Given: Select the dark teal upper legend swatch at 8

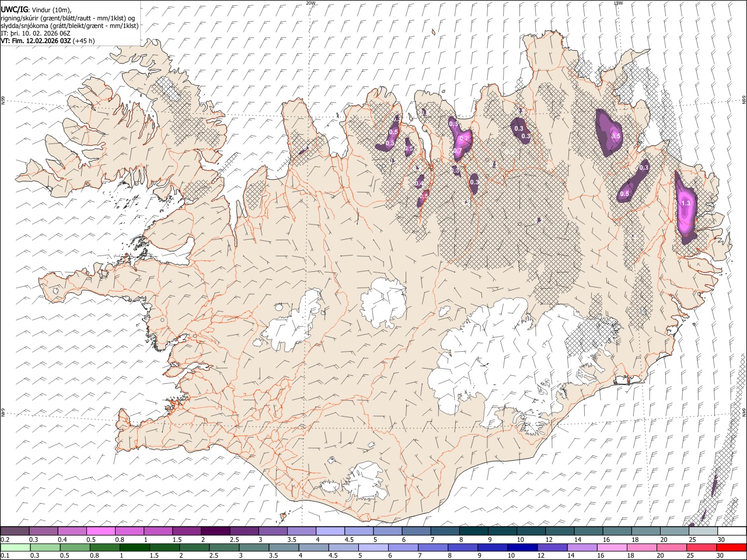Looking at the screenshot, I should pos(473,531).
